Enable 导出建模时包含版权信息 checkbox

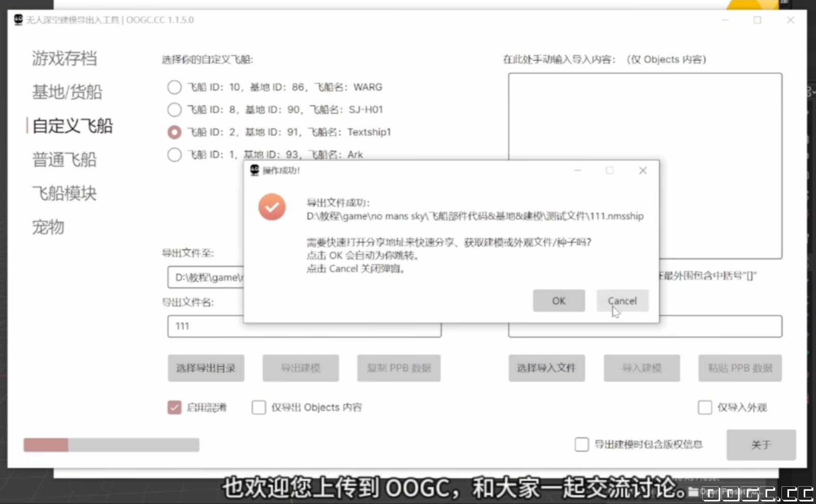point(581,444)
